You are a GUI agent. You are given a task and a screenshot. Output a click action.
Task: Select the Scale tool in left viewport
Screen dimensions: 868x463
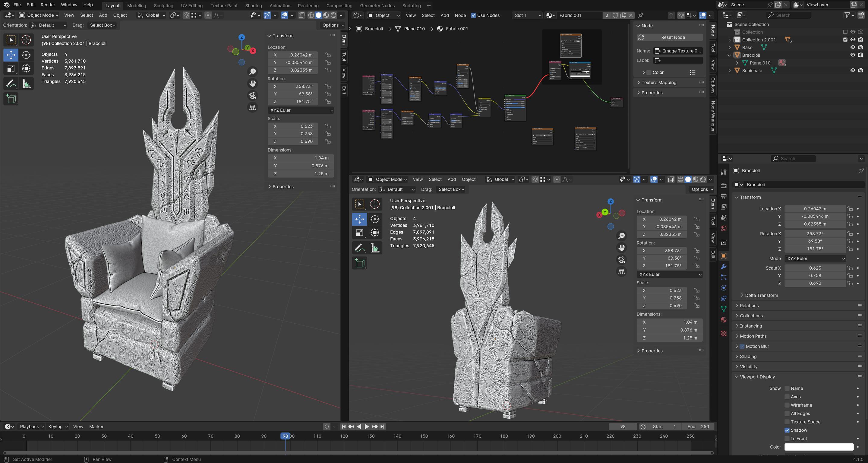tap(11, 69)
